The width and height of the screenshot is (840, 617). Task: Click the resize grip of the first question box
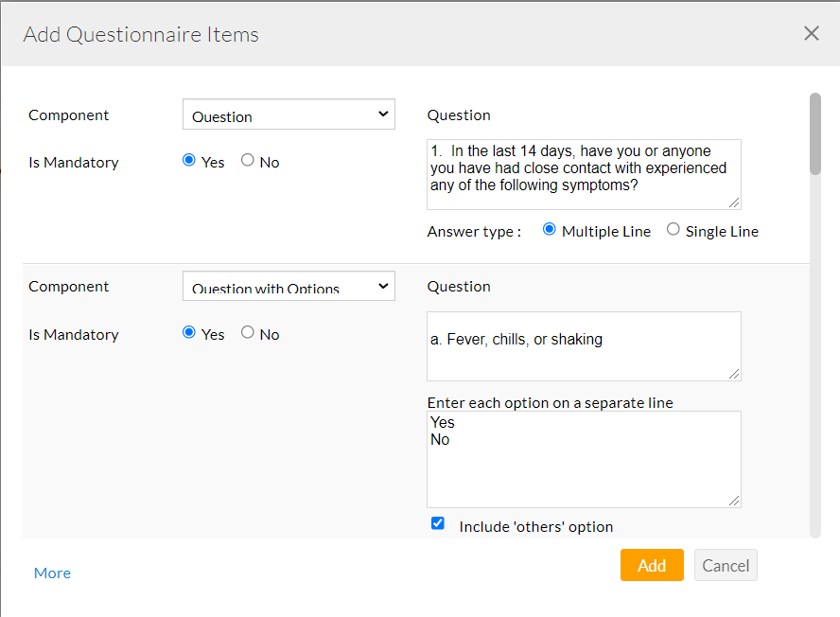pos(736,204)
